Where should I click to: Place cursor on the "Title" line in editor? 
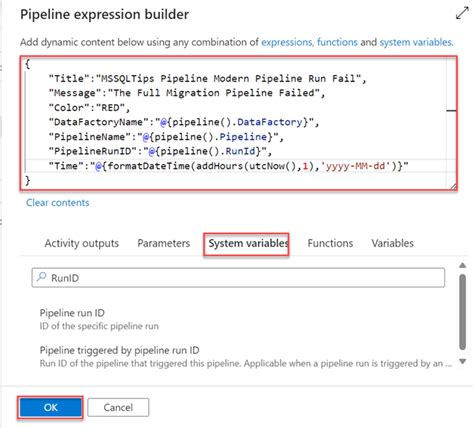point(207,79)
